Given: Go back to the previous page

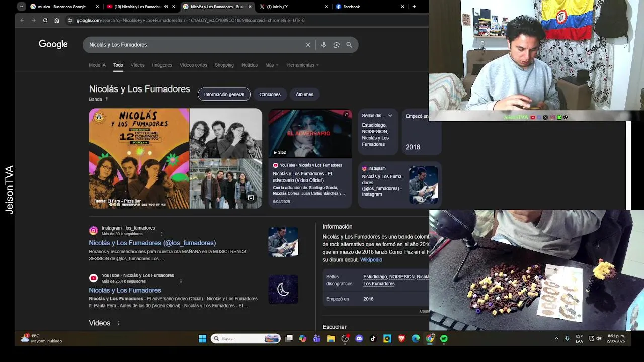Looking at the screenshot, I should pos(22,20).
